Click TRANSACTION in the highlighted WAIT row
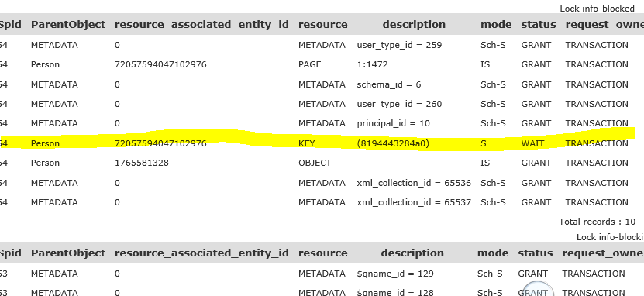The height and width of the screenshot is (296, 644). (x=597, y=143)
